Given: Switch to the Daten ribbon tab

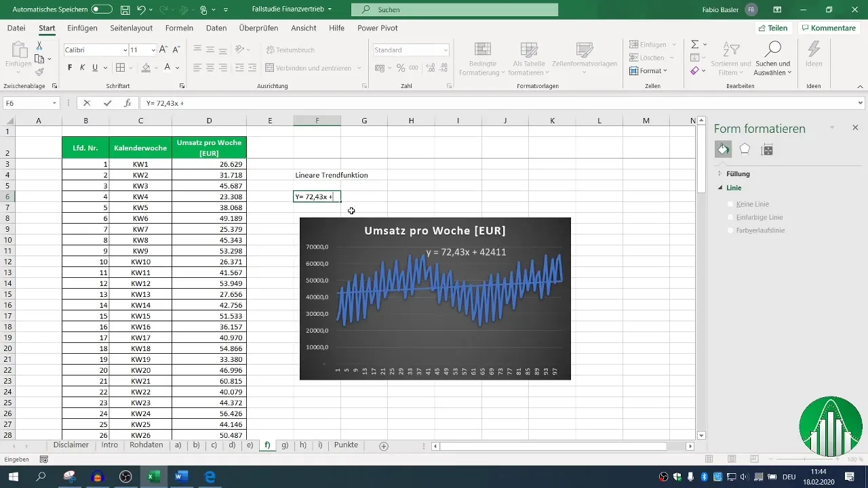Looking at the screenshot, I should tap(216, 28).
